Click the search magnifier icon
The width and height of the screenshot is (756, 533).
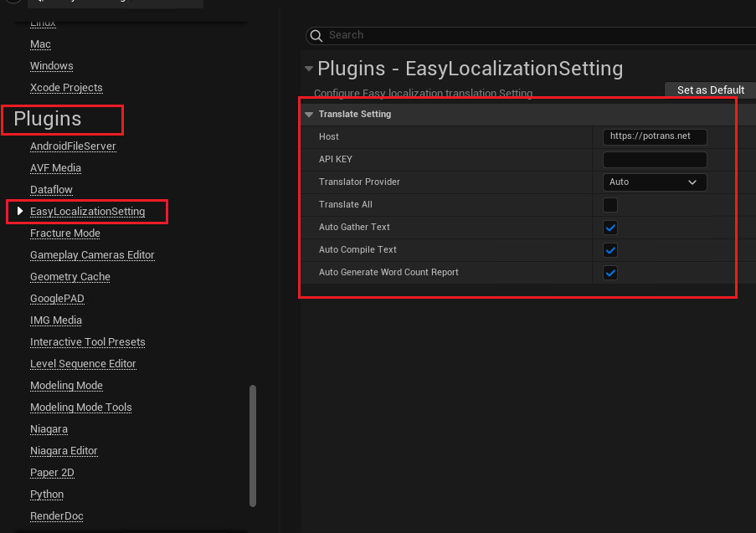(316, 36)
